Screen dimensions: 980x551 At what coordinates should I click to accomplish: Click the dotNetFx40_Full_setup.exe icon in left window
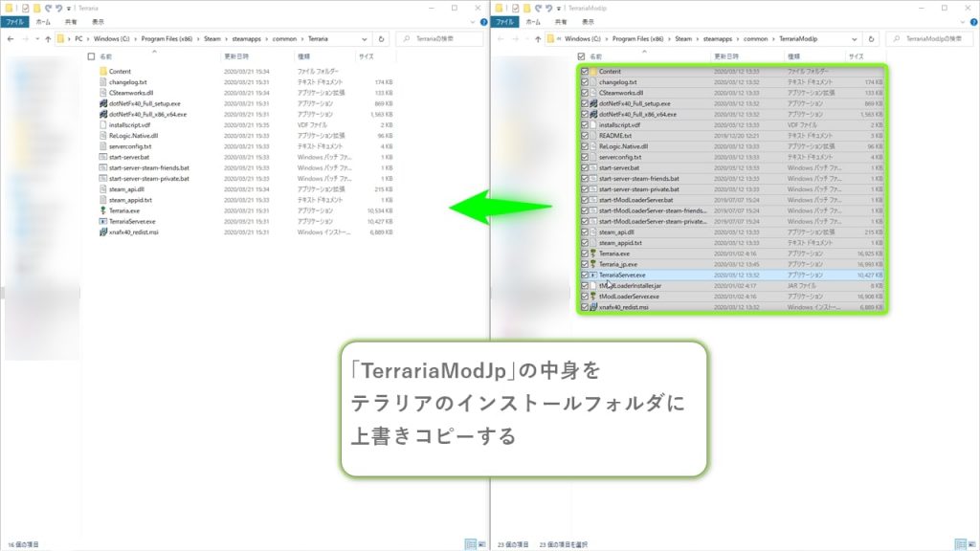[102, 103]
